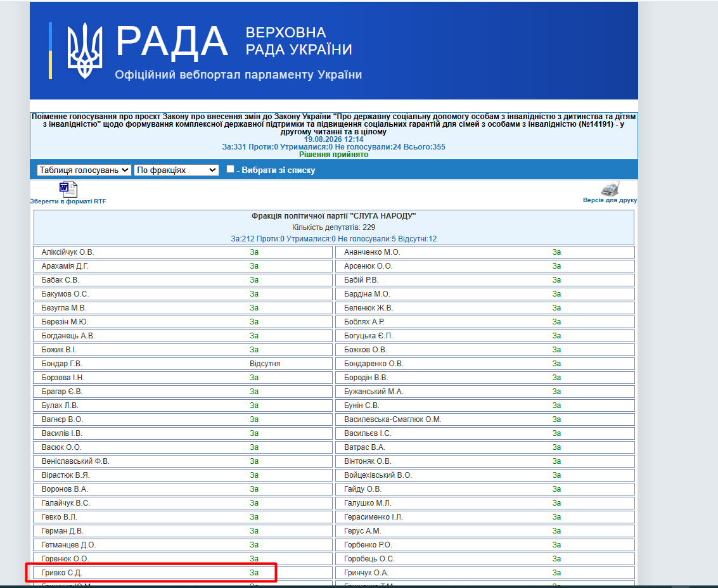Screen dimensions: 718x588
Task: Select deputy 'Брагар Є.В.'
Action: click(62, 392)
